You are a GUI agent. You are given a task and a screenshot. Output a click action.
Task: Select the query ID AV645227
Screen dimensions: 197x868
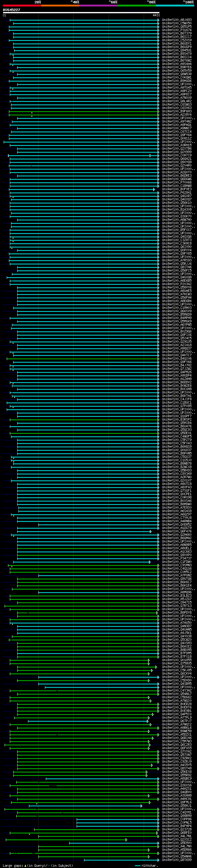(11, 10)
